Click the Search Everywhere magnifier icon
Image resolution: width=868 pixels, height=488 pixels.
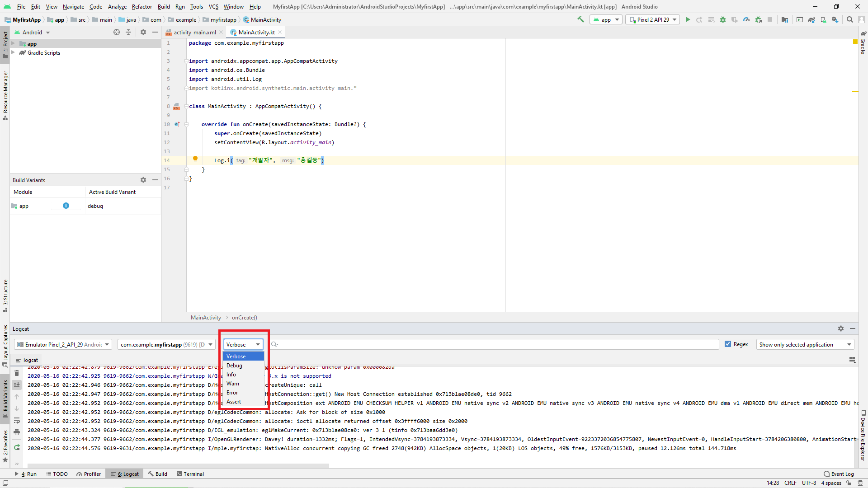(850, 19)
